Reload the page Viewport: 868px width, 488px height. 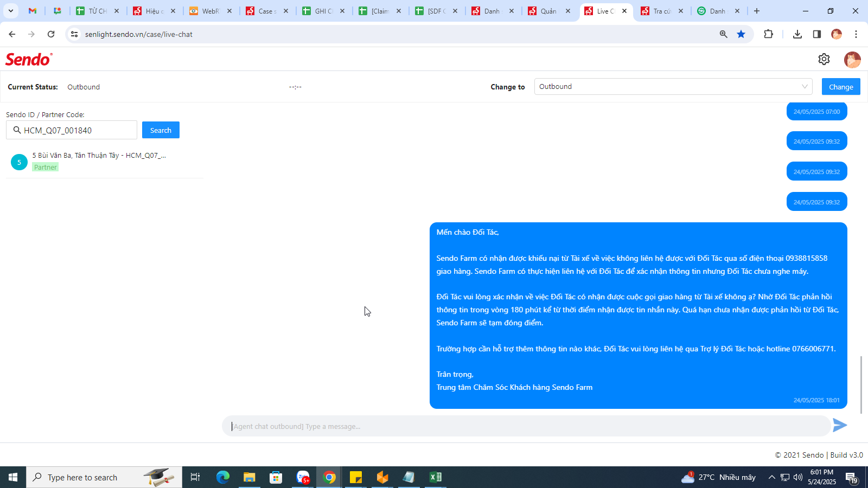pos(51,34)
